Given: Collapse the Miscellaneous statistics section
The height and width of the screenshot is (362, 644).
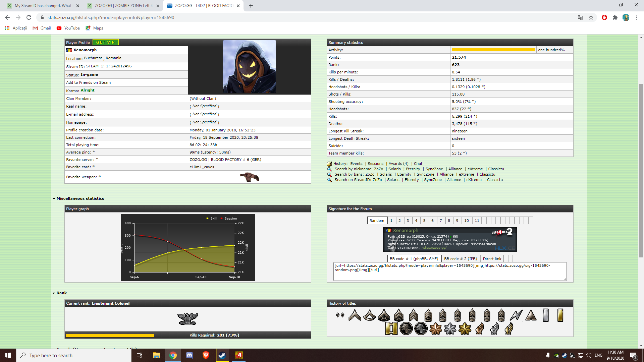Looking at the screenshot, I should (x=54, y=199).
